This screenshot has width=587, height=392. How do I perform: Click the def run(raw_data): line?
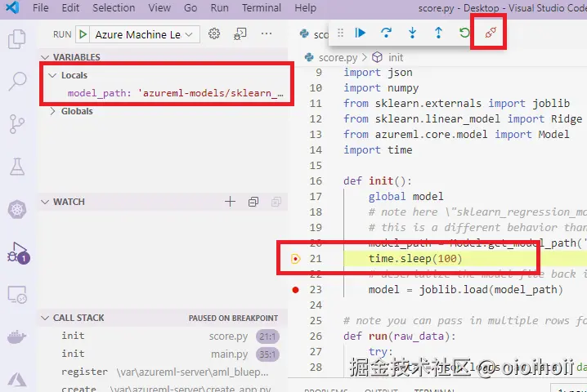[400, 336]
